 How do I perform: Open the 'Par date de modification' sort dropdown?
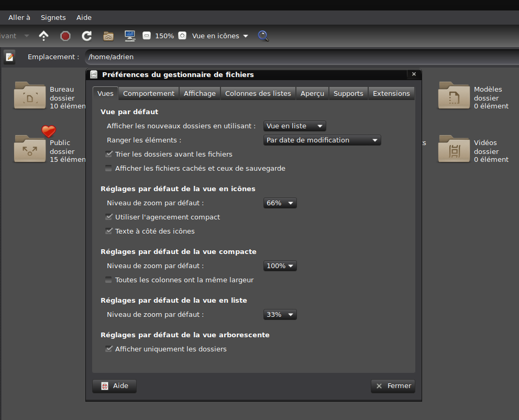[x=322, y=140]
